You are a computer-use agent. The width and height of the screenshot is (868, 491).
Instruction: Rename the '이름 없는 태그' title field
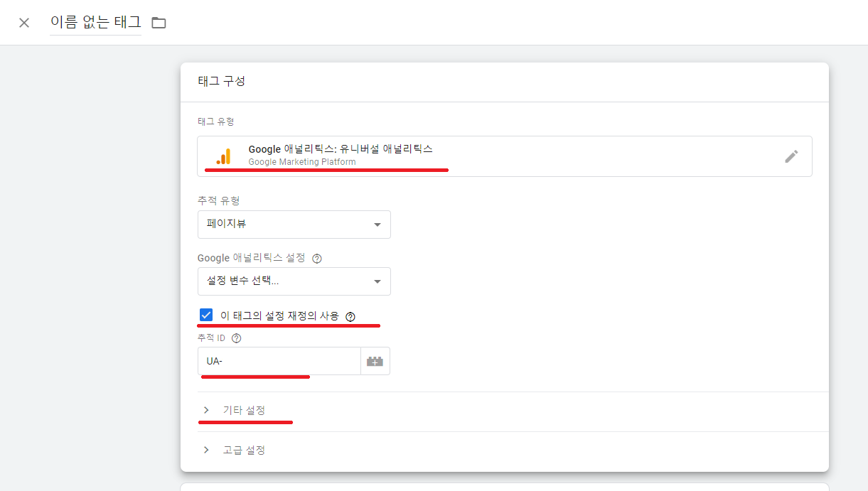tap(96, 23)
